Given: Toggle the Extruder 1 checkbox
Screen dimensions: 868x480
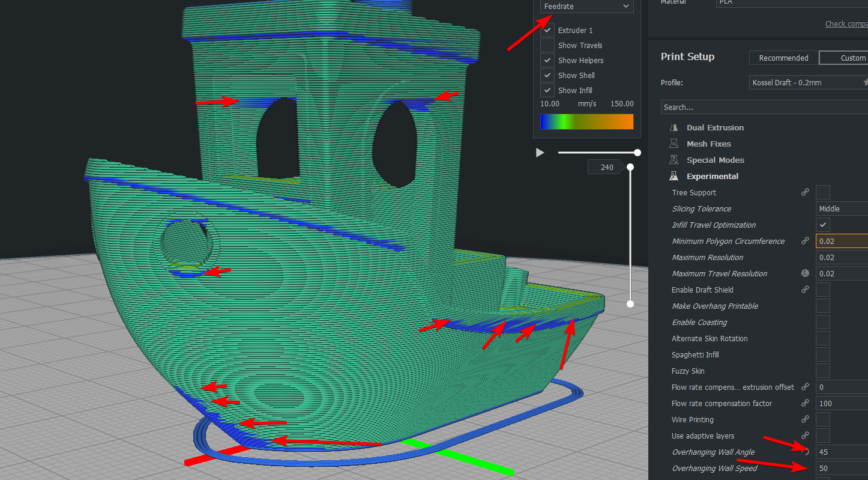Looking at the screenshot, I should [x=547, y=30].
